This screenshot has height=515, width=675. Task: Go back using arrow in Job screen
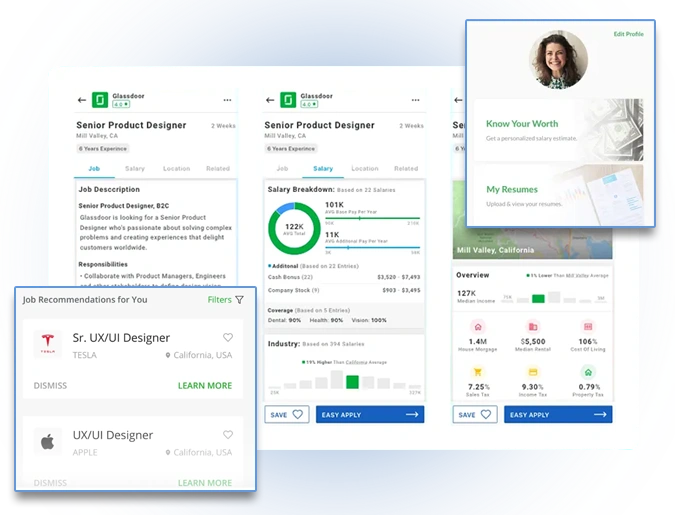82,100
